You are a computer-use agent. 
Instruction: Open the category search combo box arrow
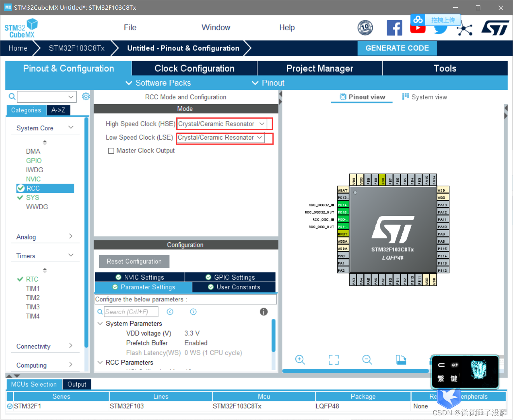pos(71,96)
